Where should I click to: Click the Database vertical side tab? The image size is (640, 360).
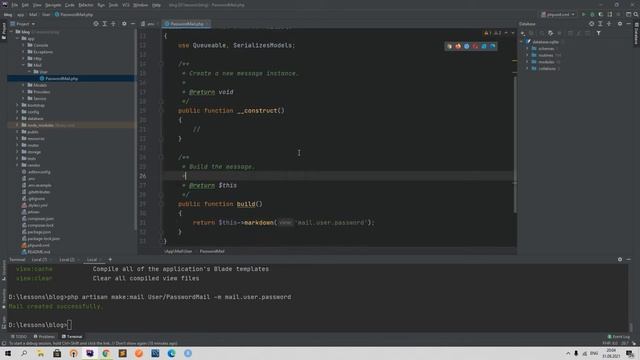pos(636,34)
